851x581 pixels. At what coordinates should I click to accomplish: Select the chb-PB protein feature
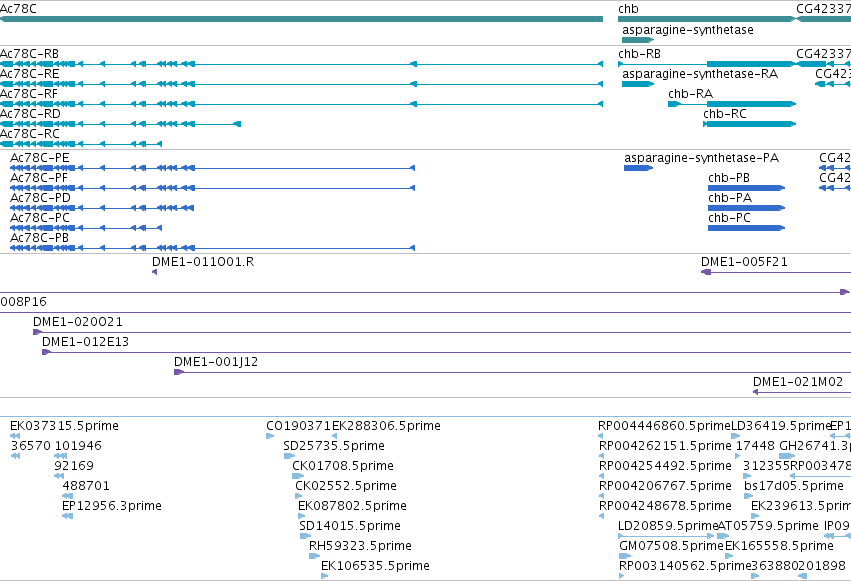[x=746, y=188]
